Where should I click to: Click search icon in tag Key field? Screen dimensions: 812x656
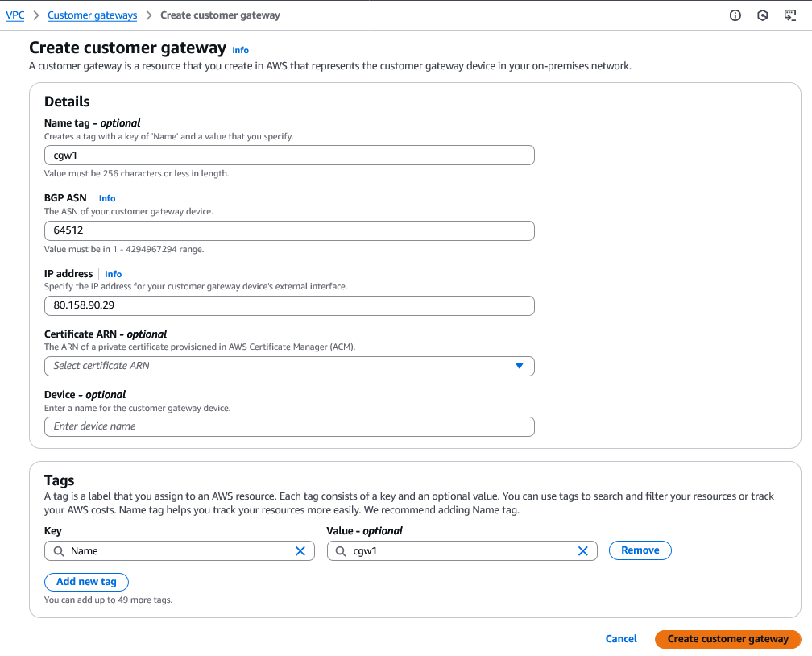pos(59,551)
